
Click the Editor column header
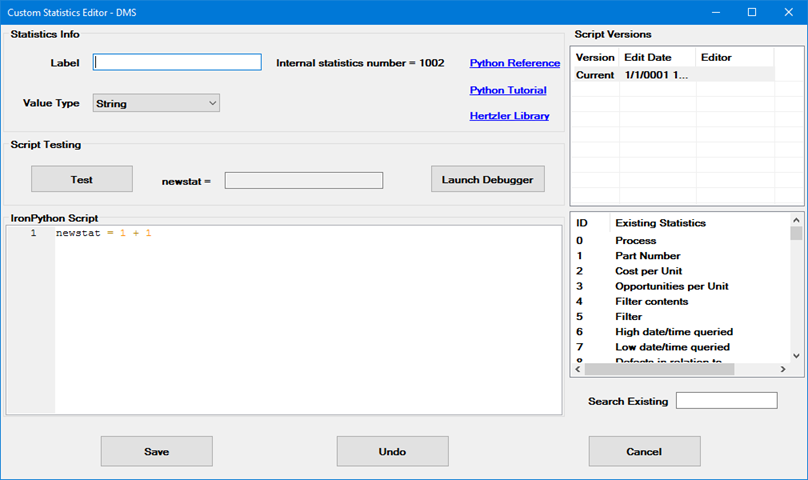pos(716,57)
